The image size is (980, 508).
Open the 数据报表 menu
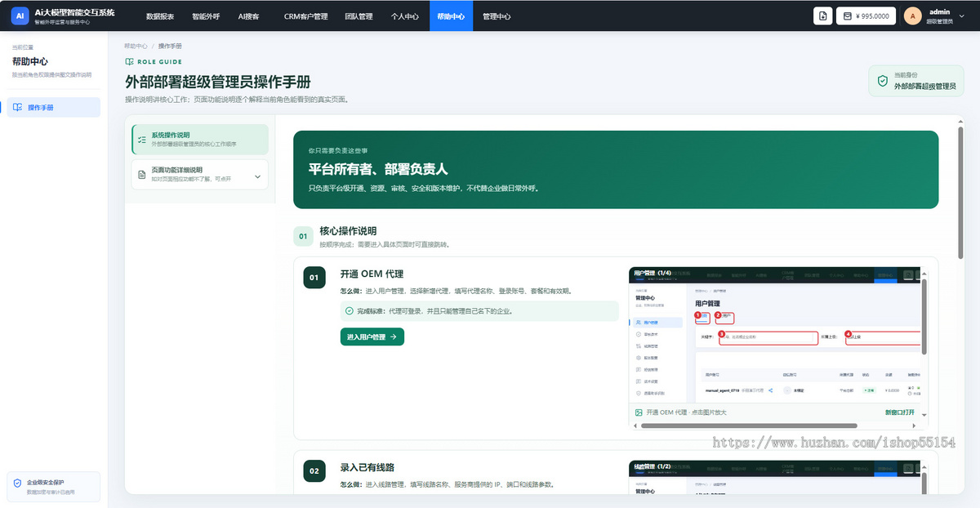[x=160, y=16]
